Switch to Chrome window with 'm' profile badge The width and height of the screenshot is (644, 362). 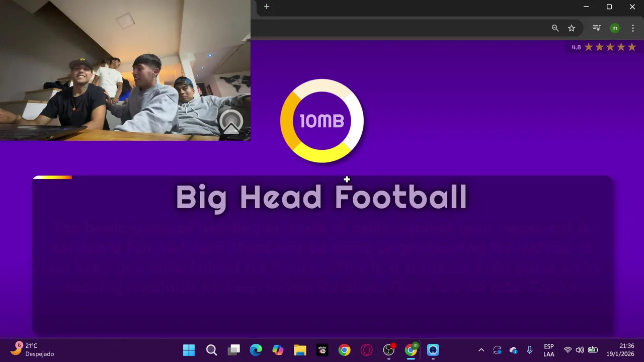(412, 350)
